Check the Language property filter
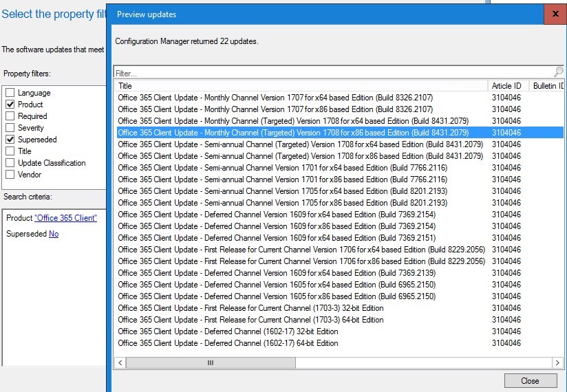The height and width of the screenshot is (392, 567). (10, 93)
